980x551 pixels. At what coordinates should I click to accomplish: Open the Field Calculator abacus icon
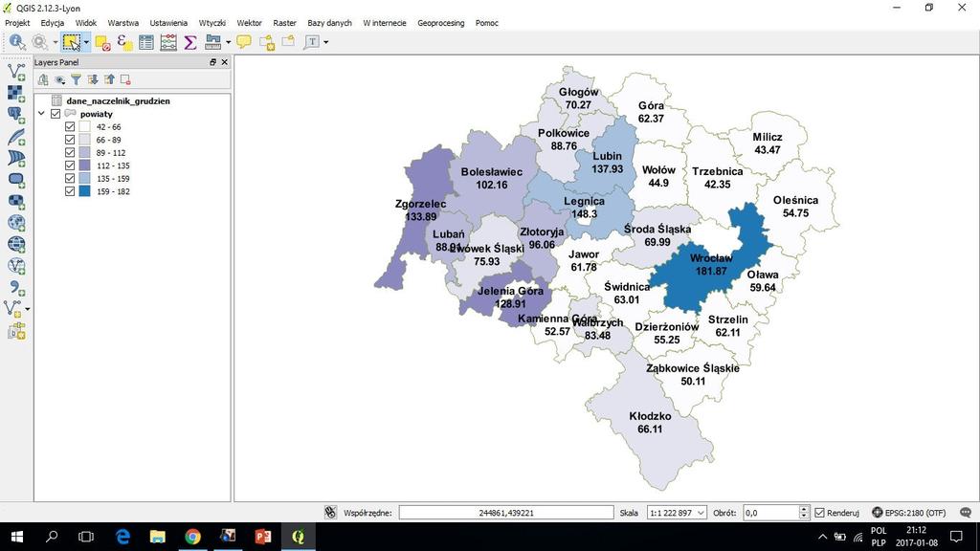pos(168,42)
